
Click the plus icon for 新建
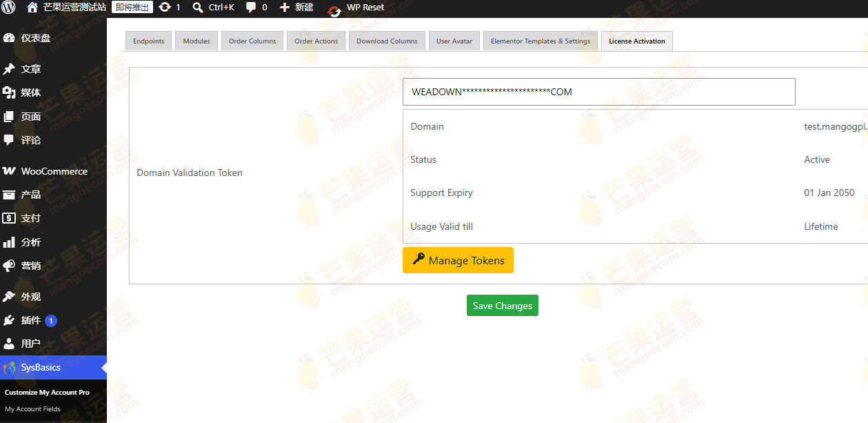click(284, 8)
